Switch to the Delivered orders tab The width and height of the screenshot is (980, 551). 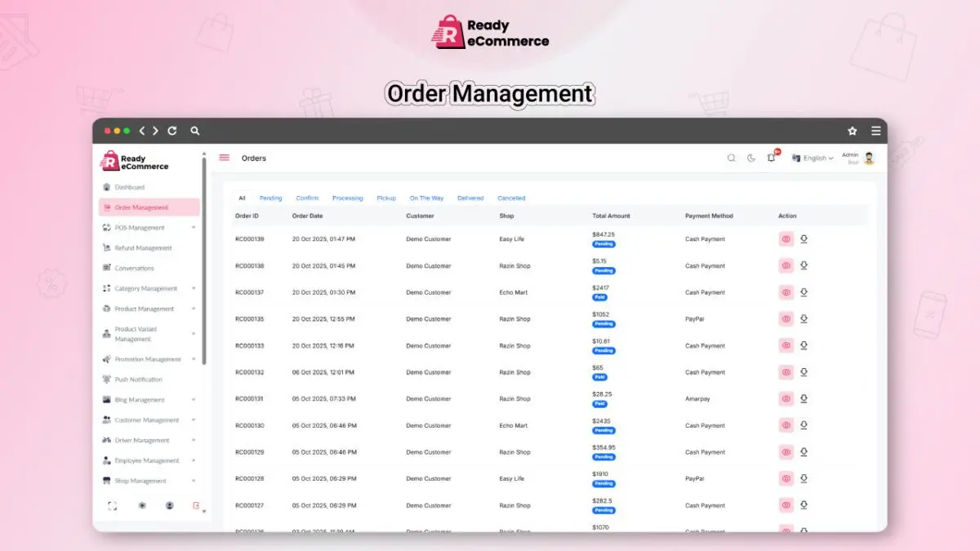tap(470, 198)
